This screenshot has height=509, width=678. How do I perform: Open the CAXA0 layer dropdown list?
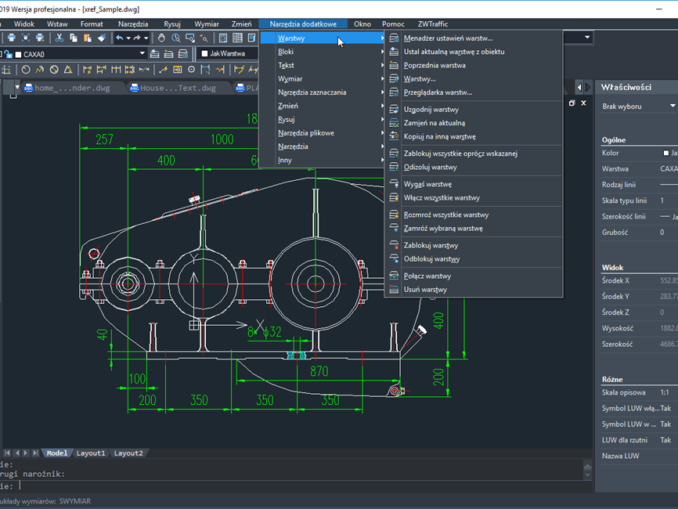tap(142, 53)
